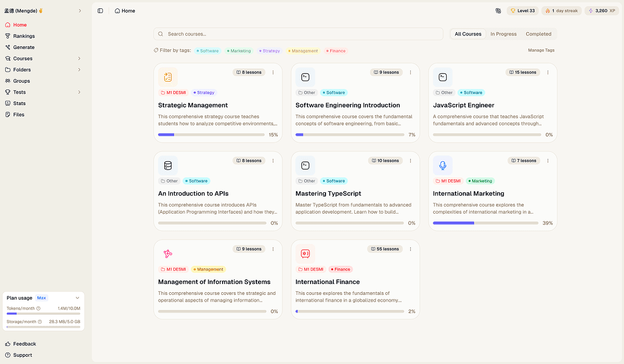Open the options menu on Strategic Management card
624x364 pixels.
tap(273, 73)
